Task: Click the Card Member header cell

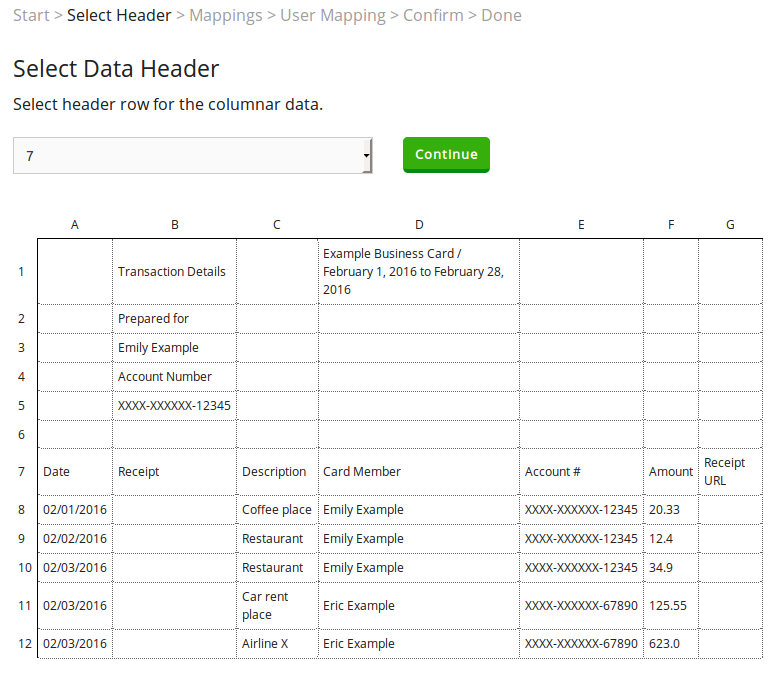Action: tap(419, 472)
